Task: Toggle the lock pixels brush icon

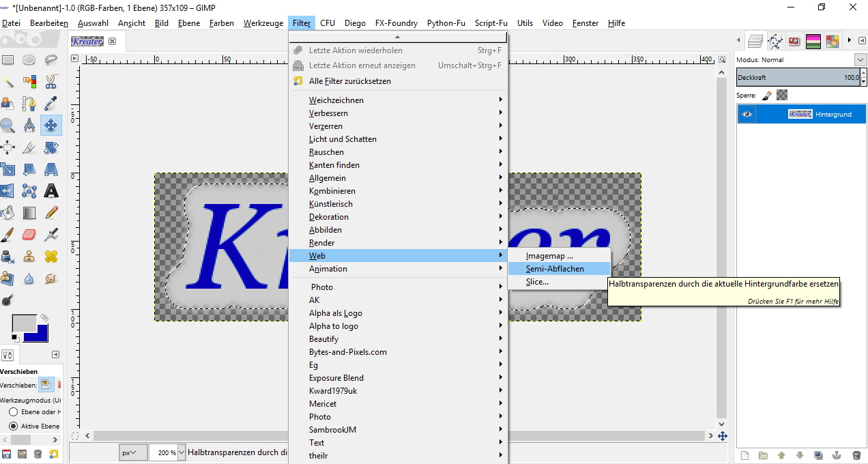Action: (x=767, y=96)
